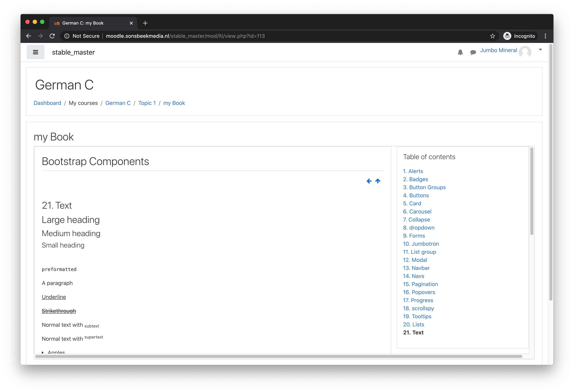Open chapter 3. Button Groups
The width and height of the screenshot is (574, 392).
(x=424, y=187)
